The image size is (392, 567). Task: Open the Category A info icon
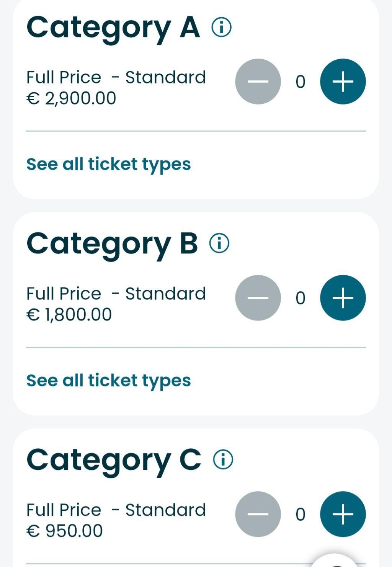coord(222,28)
